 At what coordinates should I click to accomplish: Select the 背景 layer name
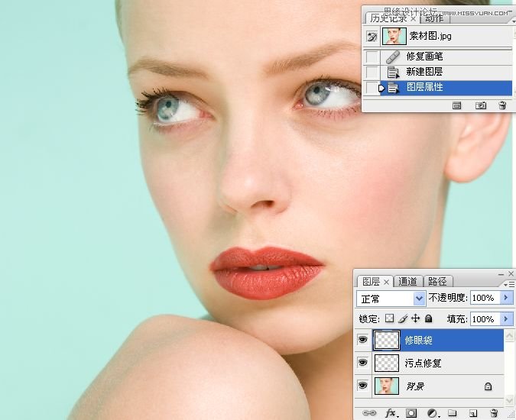[415, 386]
